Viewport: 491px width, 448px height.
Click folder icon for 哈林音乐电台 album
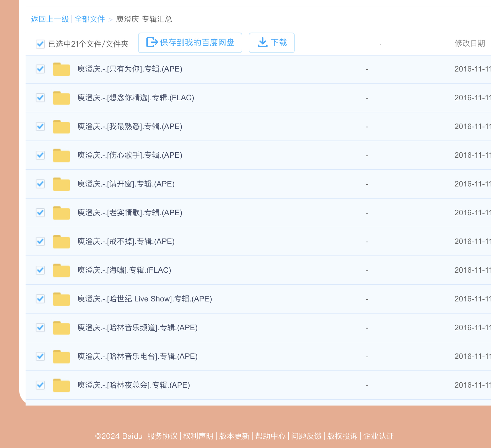(x=61, y=357)
